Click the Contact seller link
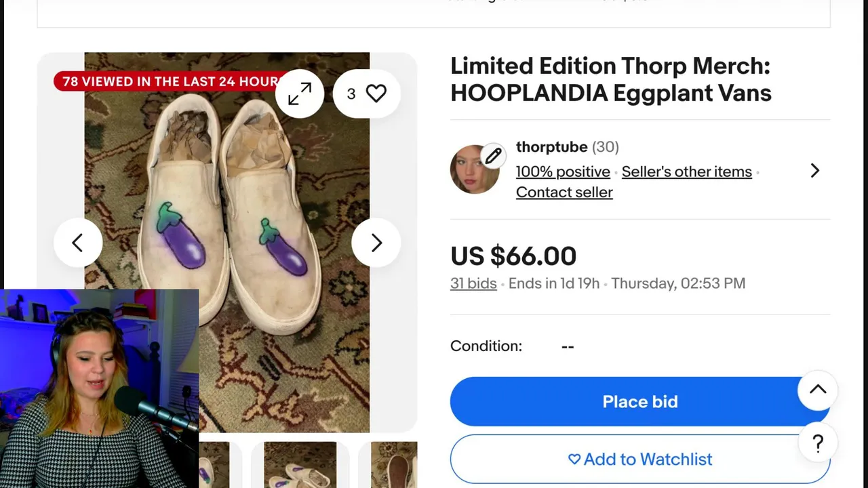This screenshot has height=488, width=868. tap(564, 192)
